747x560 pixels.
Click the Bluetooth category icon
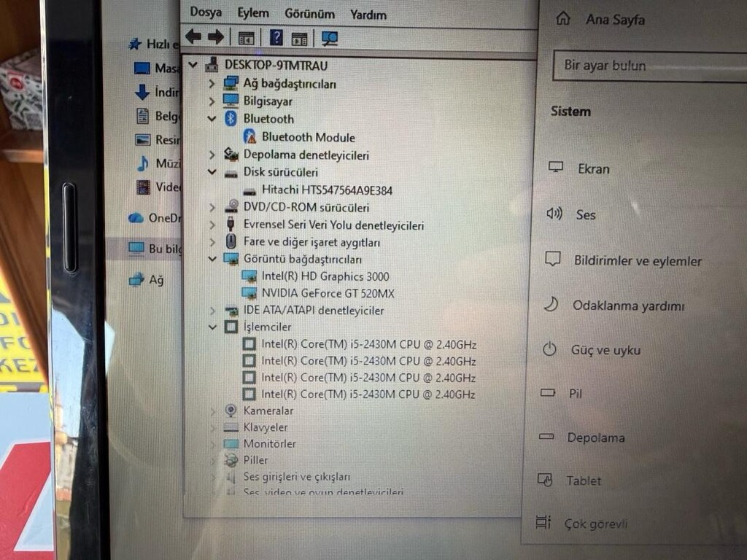pos(231,119)
